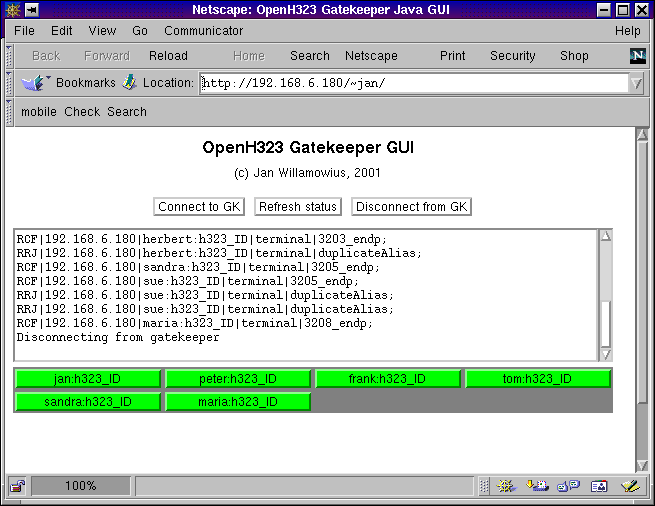The height and width of the screenshot is (506, 655).
Task: Click the Forward toolbar button
Action: (107, 56)
